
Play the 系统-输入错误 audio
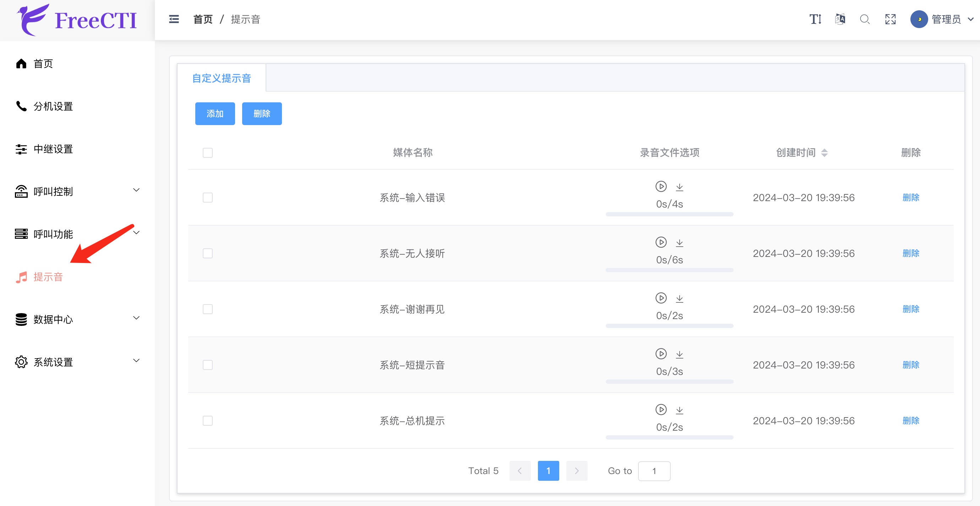click(661, 187)
